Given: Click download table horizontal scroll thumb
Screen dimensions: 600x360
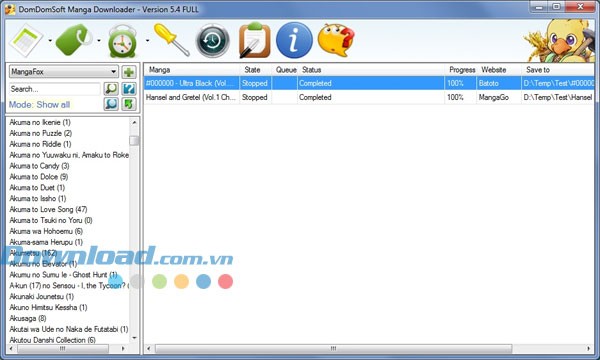Looking at the screenshot, I should pos(333,349).
